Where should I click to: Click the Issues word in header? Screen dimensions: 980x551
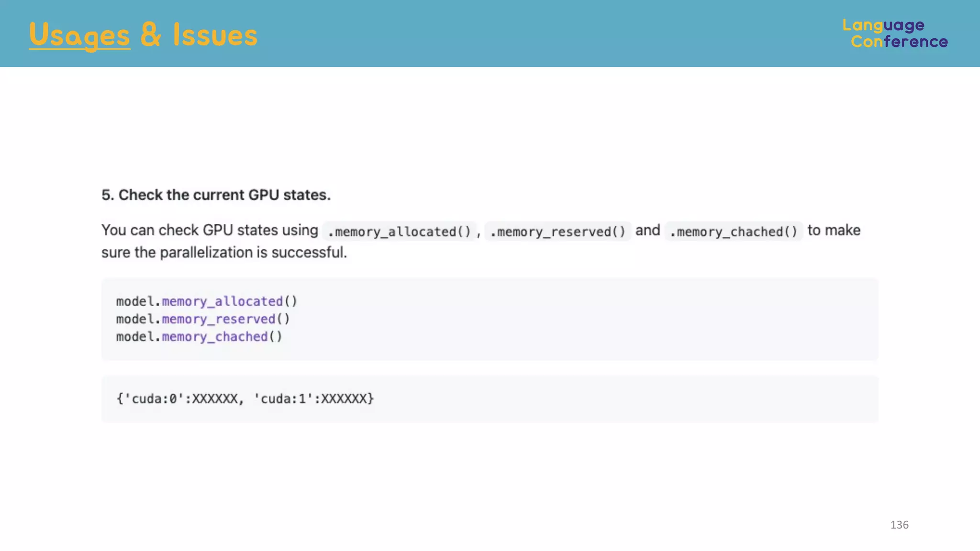(215, 35)
